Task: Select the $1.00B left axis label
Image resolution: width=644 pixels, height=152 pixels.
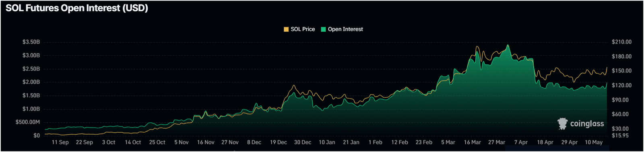Action: click(31, 109)
